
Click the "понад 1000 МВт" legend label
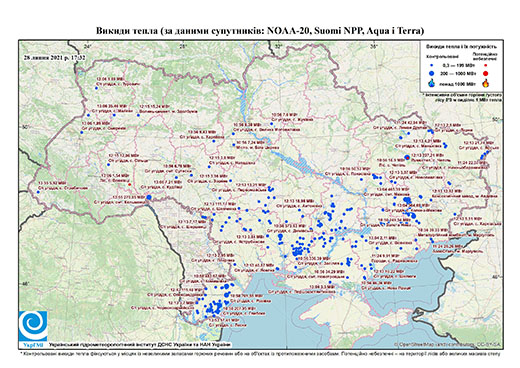[458, 83]
